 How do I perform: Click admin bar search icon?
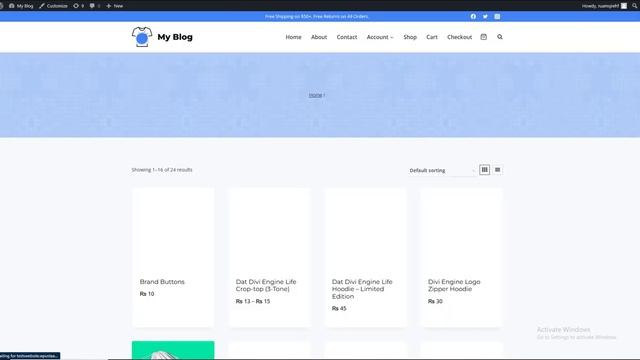click(635, 6)
